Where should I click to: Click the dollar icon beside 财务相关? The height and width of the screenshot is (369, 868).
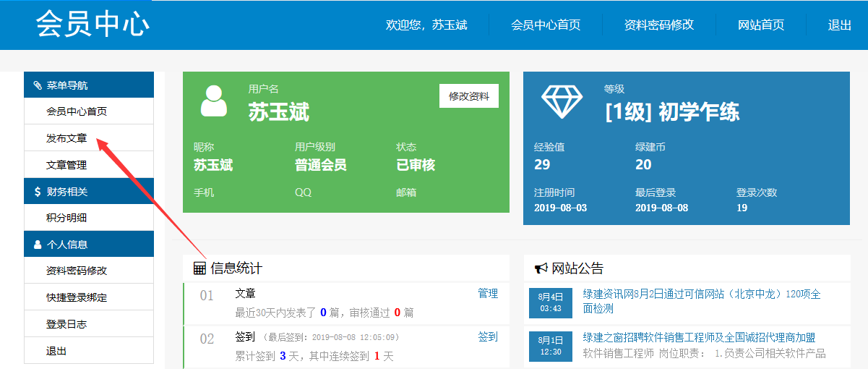(38, 192)
